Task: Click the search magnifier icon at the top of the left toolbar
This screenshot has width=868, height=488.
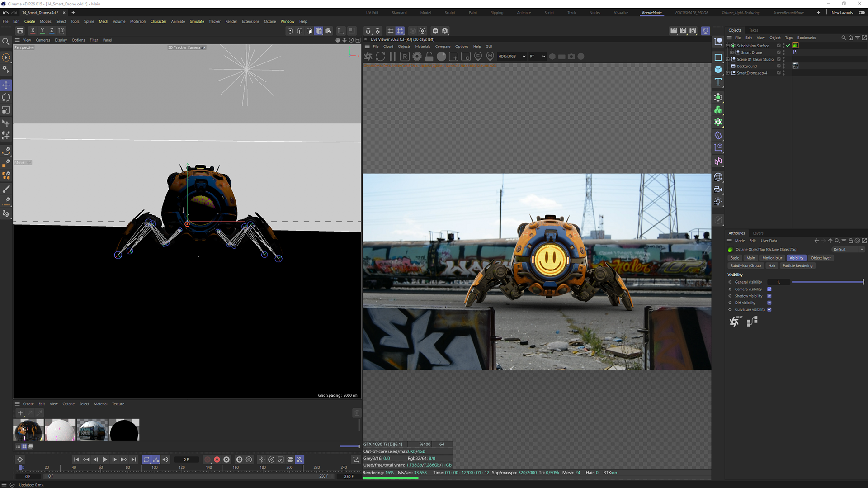Action: pos(6,42)
